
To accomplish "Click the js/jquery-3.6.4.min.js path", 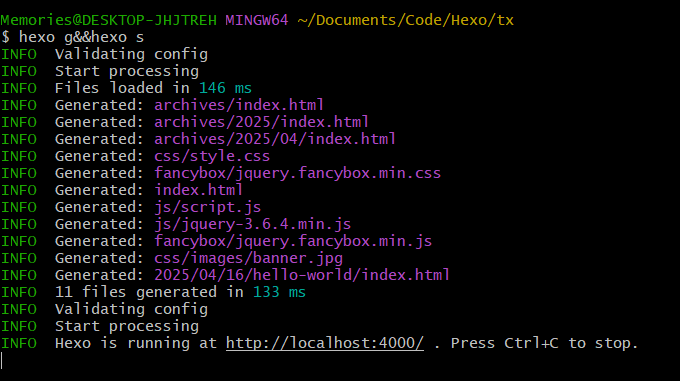I will point(252,224).
